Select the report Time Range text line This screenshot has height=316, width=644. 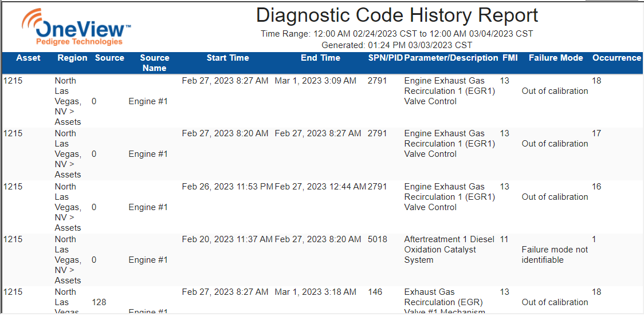pos(396,34)
